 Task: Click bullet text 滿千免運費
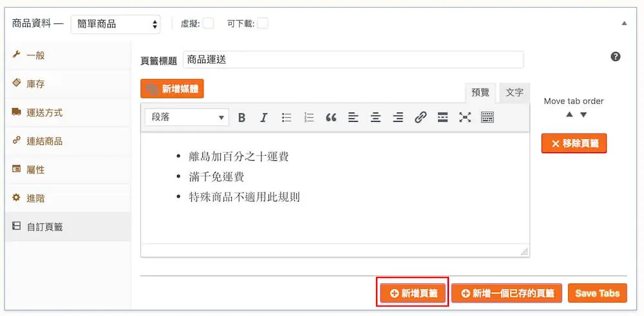tap(216, 177)
